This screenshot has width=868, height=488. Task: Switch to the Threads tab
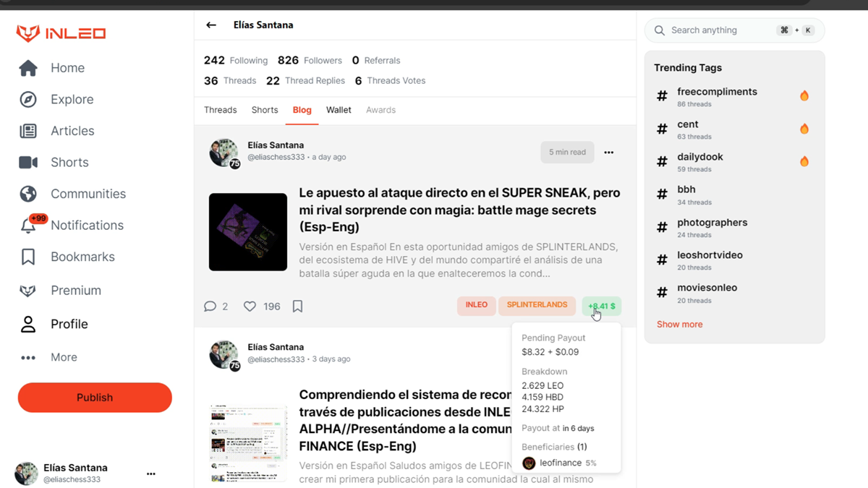coord(221,110)
